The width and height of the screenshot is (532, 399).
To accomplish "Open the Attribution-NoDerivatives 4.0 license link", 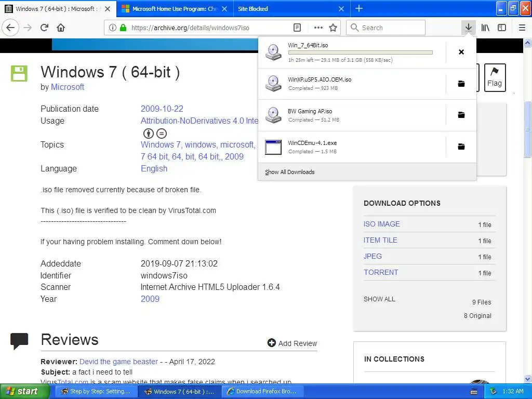I will 199,121.
